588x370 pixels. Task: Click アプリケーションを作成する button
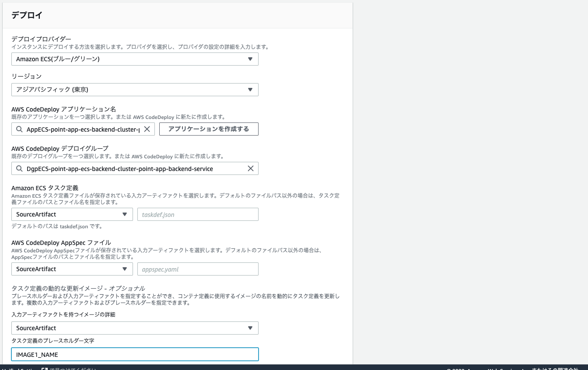tap(209, 129)
